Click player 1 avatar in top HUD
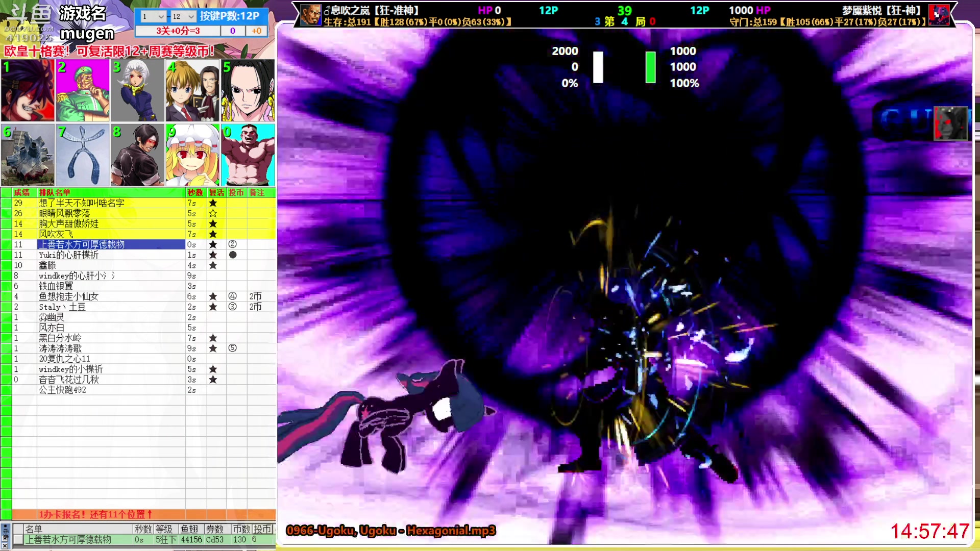Viewport: 980px width, 551px height. [x=310, y=15]
